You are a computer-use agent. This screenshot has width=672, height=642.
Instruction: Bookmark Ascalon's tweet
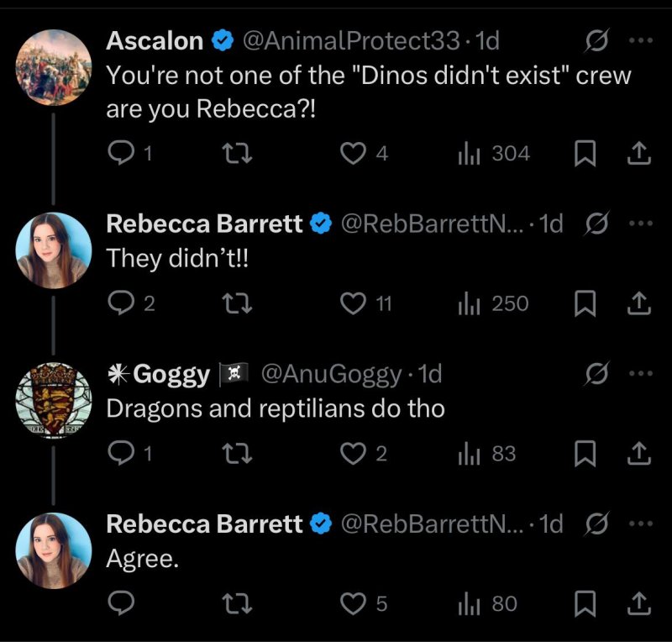point(585,153)
